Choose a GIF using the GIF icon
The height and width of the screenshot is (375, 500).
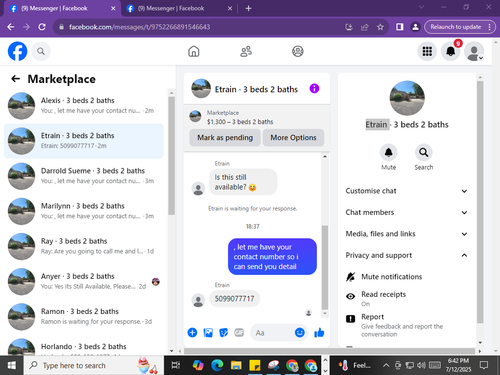click(239, 332)
